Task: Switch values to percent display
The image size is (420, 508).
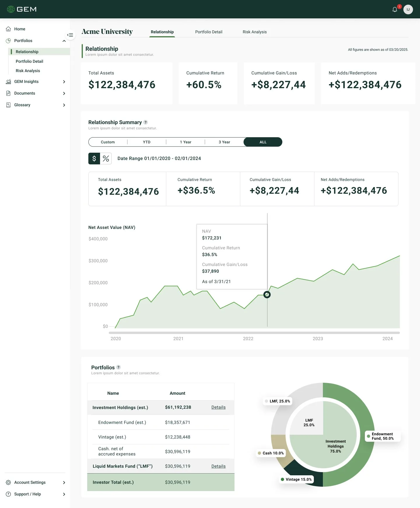Action: (106, 159)
